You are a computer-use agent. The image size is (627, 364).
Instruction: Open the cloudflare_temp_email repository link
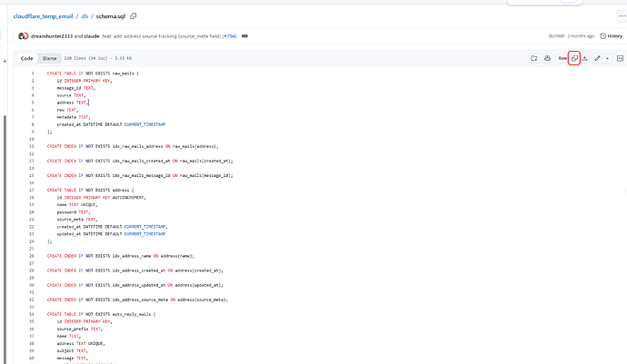tap(43, 16)
